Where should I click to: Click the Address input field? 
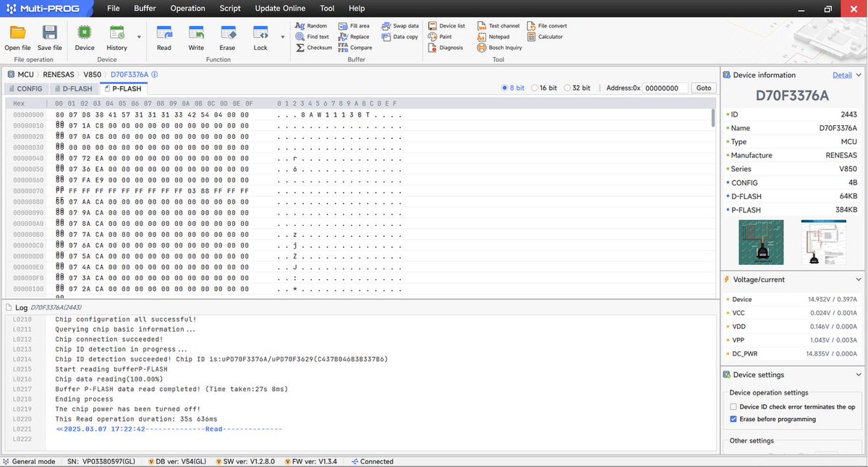coord(665,88)
